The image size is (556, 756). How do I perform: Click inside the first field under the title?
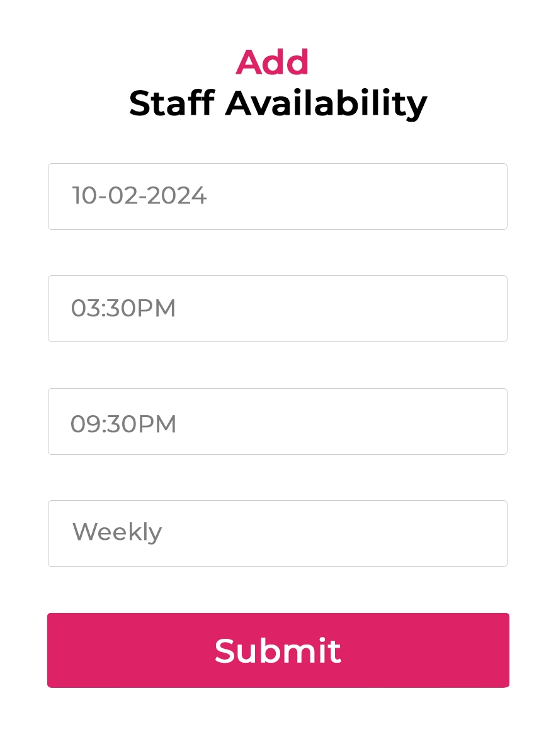[278, 197]
